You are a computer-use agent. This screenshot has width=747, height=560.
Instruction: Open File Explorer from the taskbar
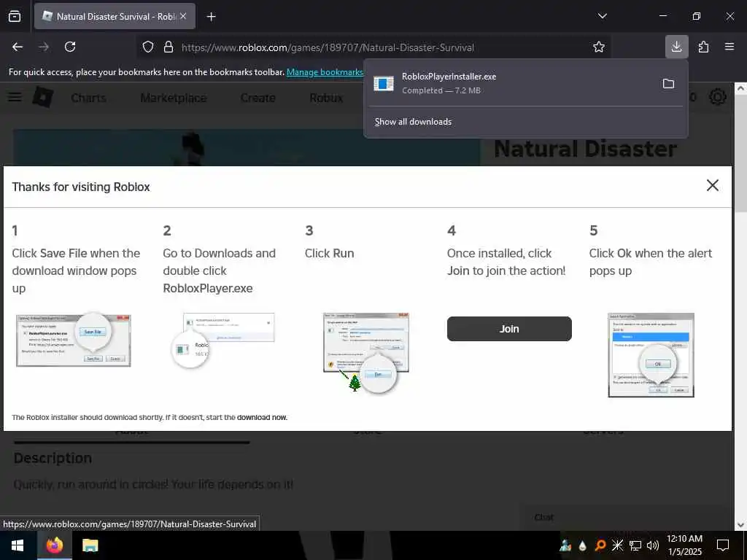pyautogui.click(x=90, y=545)
